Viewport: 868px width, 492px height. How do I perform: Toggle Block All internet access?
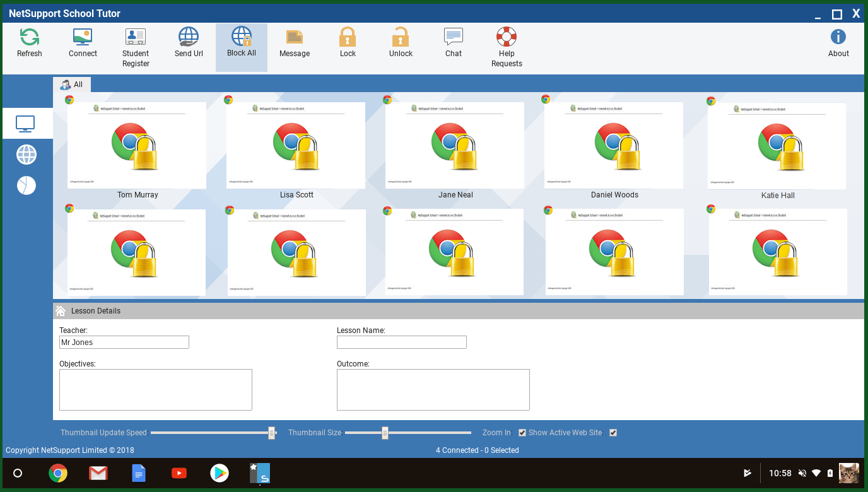pyautogui.click(x=242, y=43)
